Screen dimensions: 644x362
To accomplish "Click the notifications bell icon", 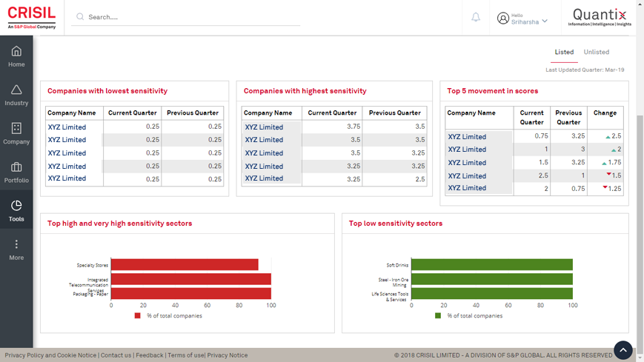I will 476,17.
